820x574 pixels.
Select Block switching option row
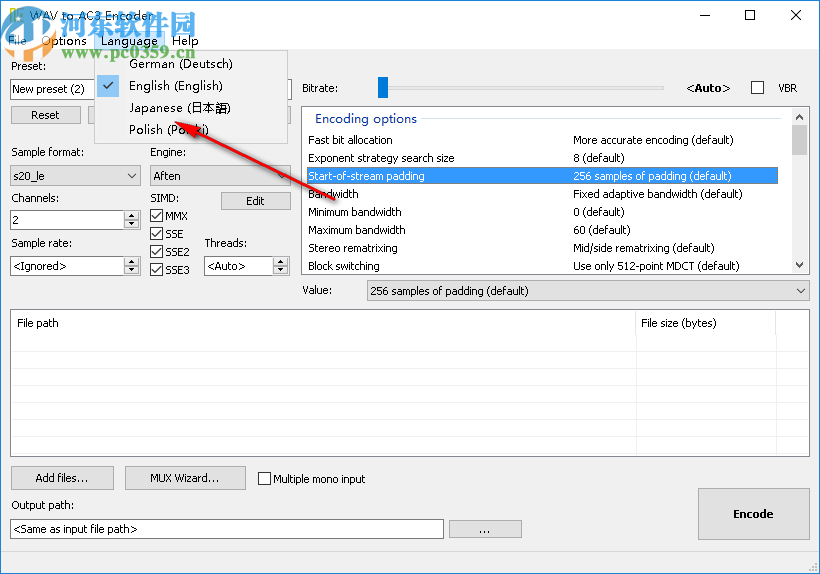pyautogui.click(x=542, y=266)
